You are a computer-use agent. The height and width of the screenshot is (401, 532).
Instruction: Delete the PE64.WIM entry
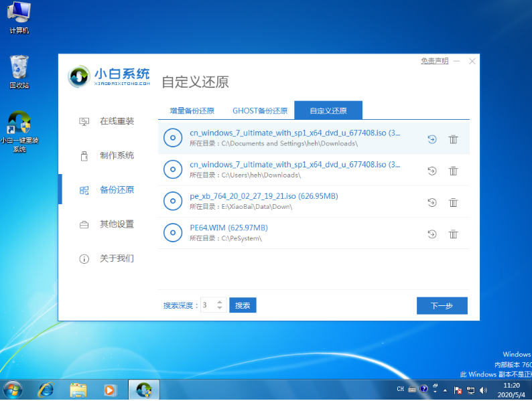pyautogui.click(x=453, y=234)
